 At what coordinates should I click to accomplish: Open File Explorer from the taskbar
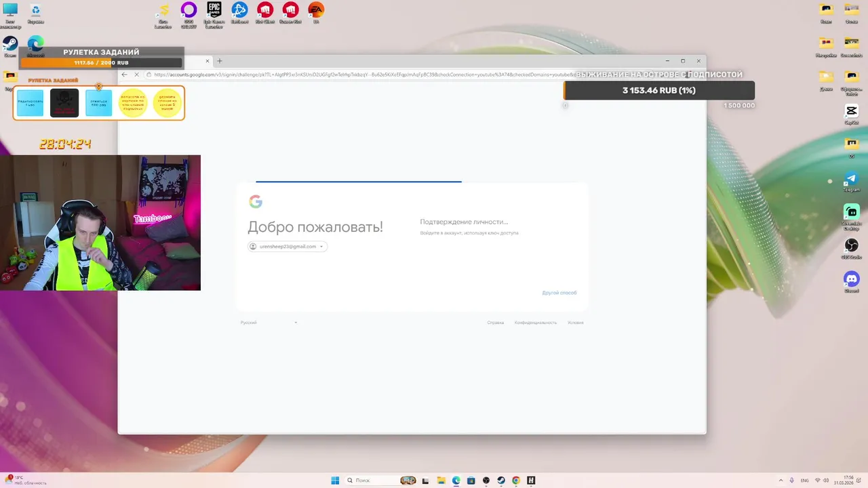pyautogui.click(x=441, y=481)
